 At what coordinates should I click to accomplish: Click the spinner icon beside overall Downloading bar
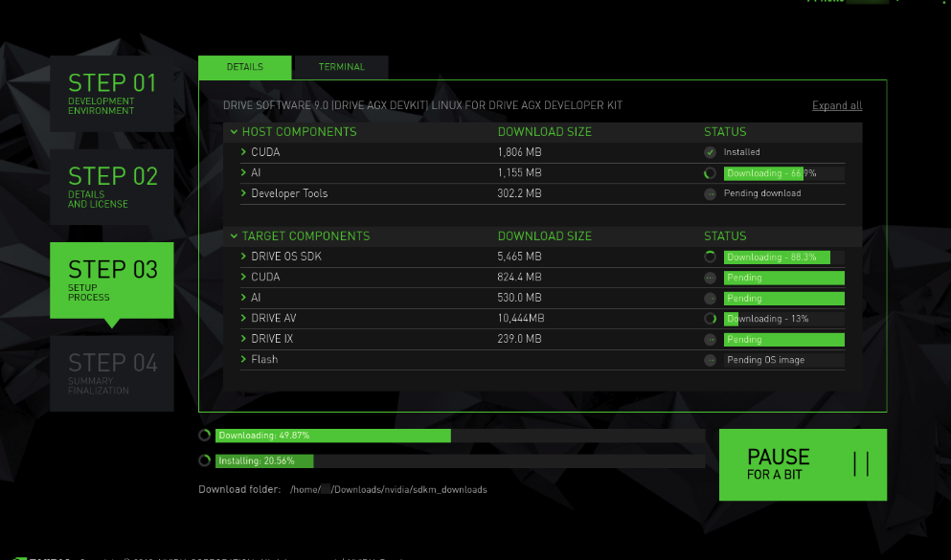204,436
